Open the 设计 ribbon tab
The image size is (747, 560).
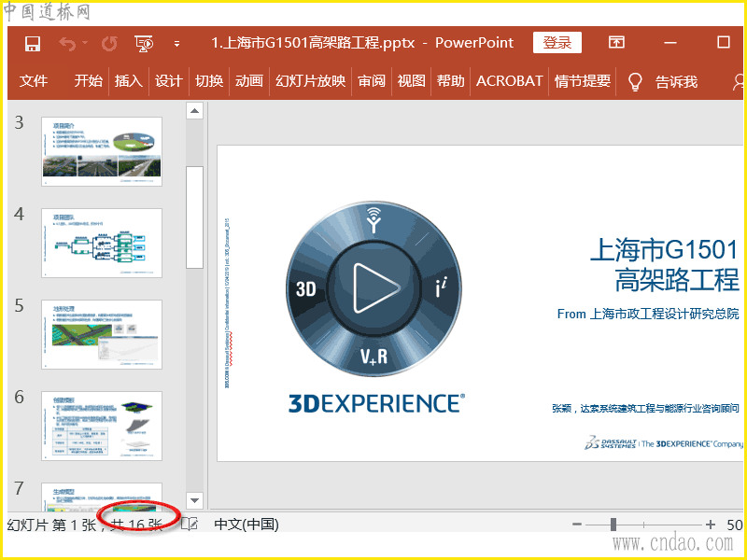tap(169, 81)
